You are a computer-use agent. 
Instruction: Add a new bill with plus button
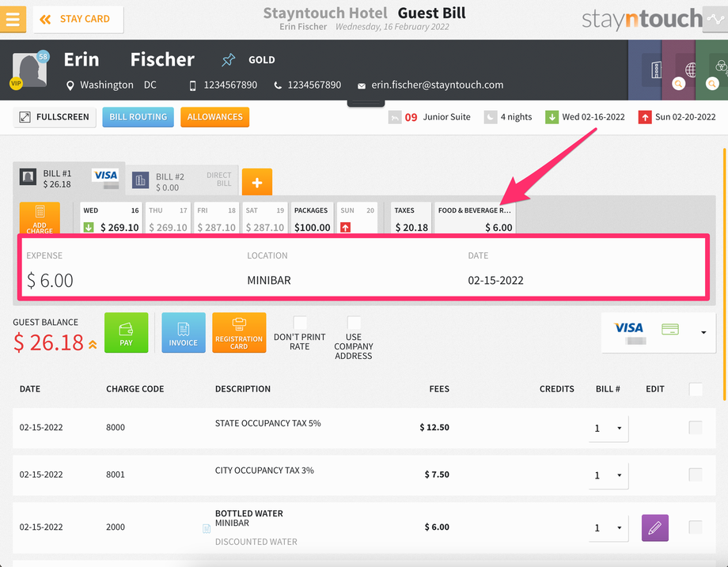(x=257, y=183)
